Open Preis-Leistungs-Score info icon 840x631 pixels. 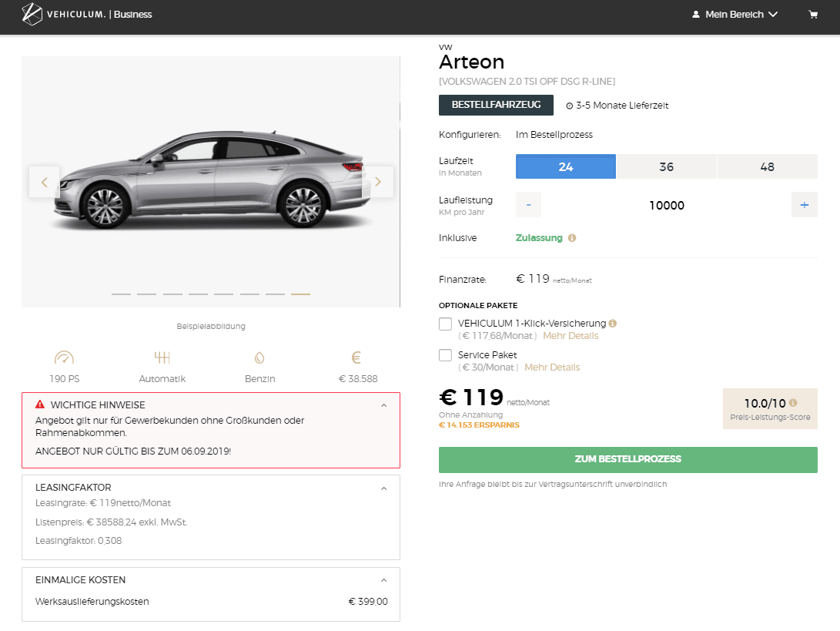click(x=793, y=403)
